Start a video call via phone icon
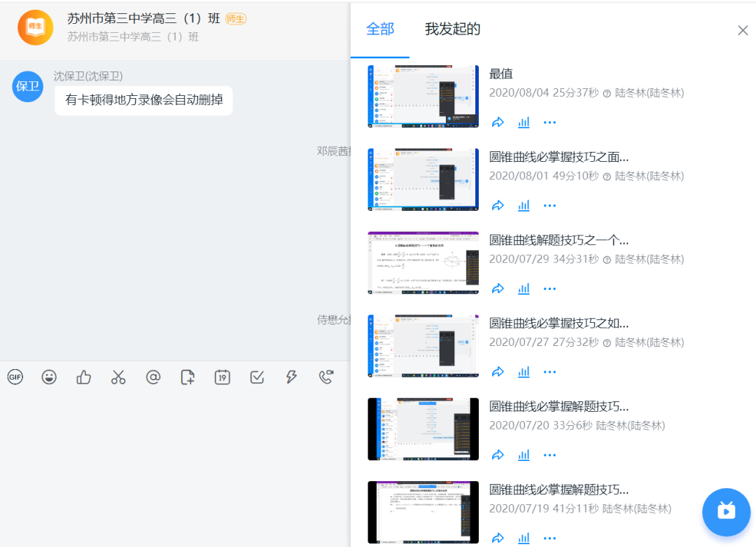The width and height of the screenshot is (756, 547). [x=326, y=377]
